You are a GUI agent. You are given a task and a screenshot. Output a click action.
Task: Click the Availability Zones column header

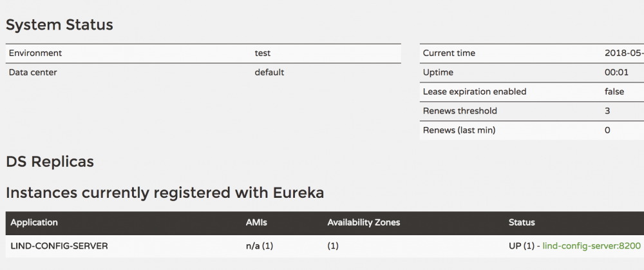[364, 222]
